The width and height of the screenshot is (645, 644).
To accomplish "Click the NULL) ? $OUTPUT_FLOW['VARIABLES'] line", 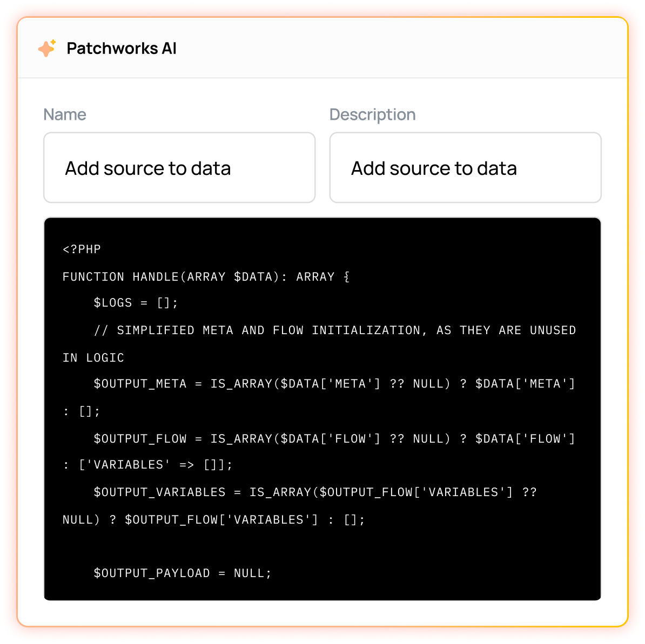I will 213,519.
